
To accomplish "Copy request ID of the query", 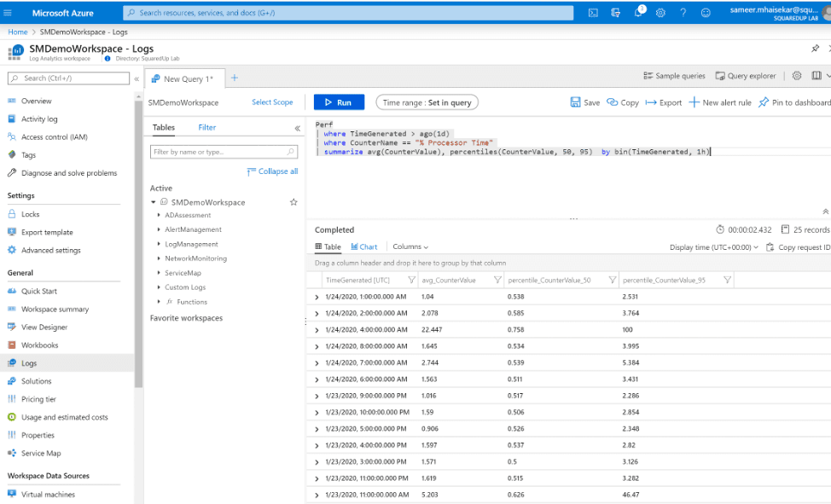I will point(798,247).
